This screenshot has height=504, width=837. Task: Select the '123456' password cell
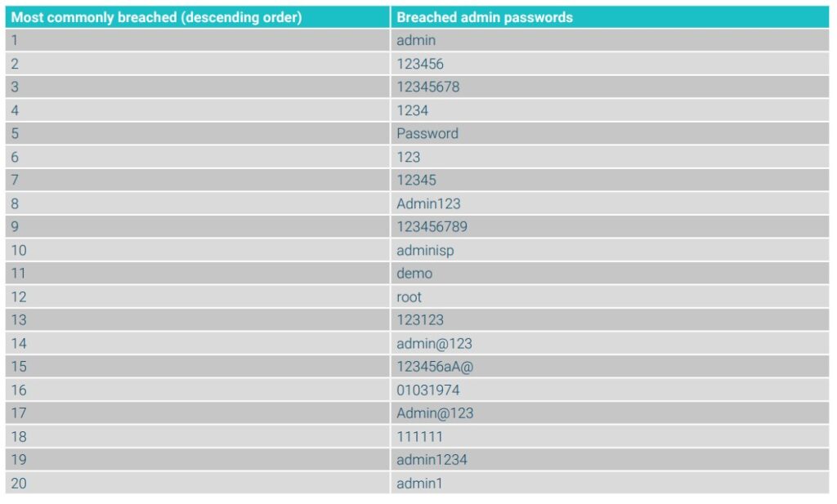point(610,64)
